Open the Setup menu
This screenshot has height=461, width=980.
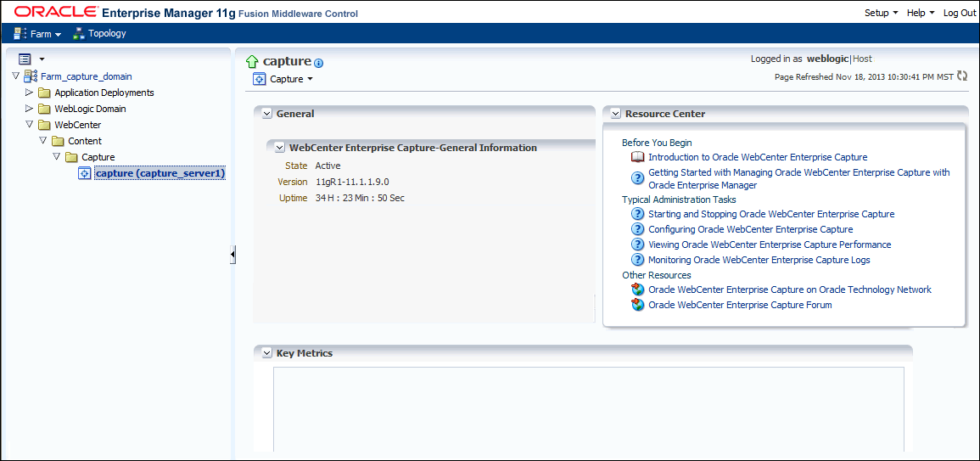click(x=882, y=13)
